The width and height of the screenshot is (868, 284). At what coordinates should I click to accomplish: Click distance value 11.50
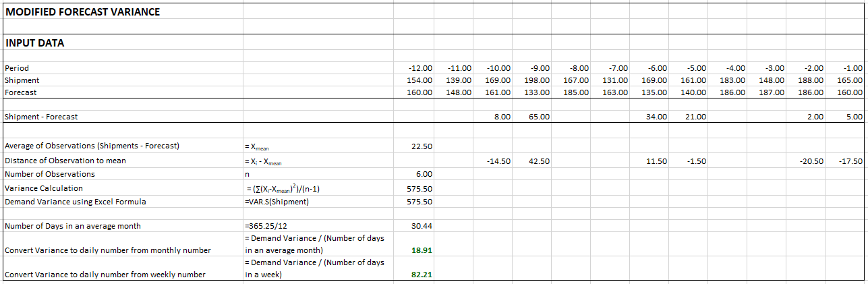pyautogui.click(x=657, y=161)
